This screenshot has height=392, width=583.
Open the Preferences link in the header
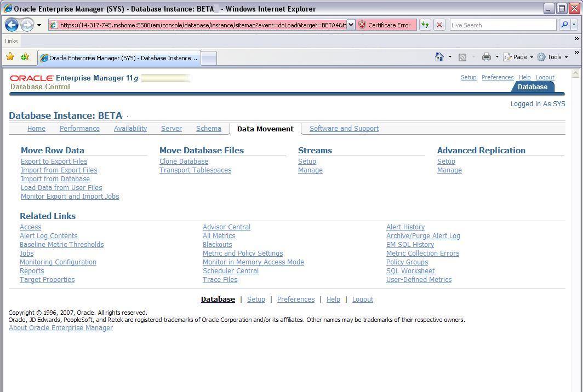[x=498, y=77]
